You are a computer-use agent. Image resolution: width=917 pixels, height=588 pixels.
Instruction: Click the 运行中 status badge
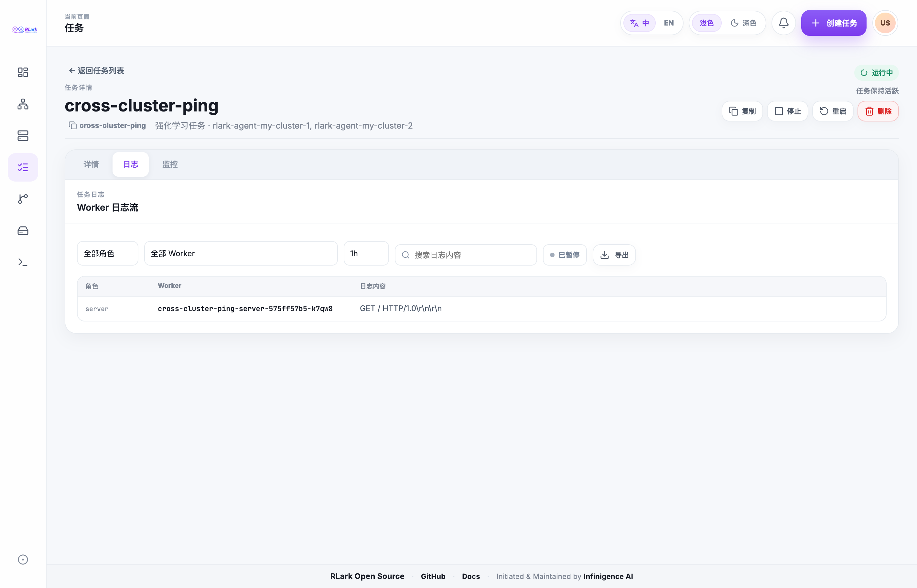(x=876, y=73)
